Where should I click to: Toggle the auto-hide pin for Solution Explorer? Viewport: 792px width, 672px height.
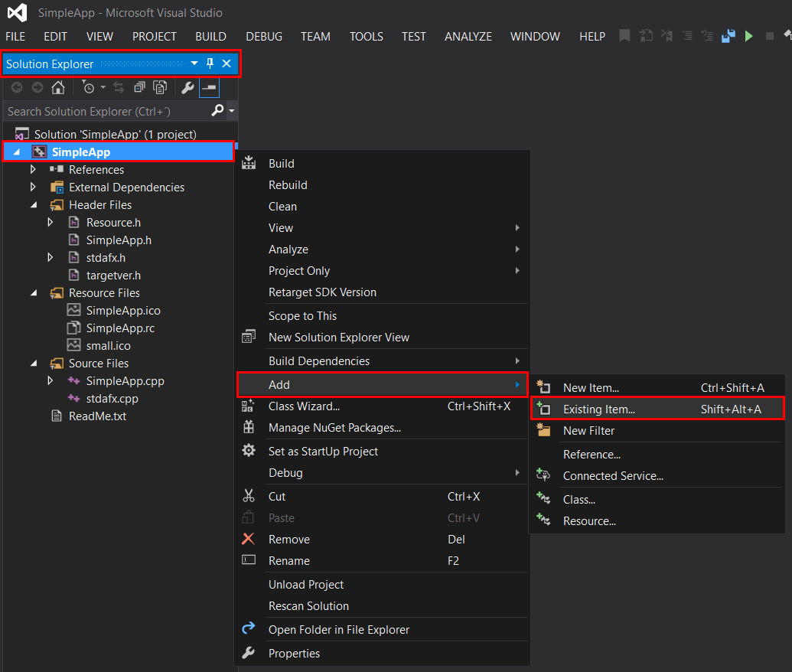210,64
